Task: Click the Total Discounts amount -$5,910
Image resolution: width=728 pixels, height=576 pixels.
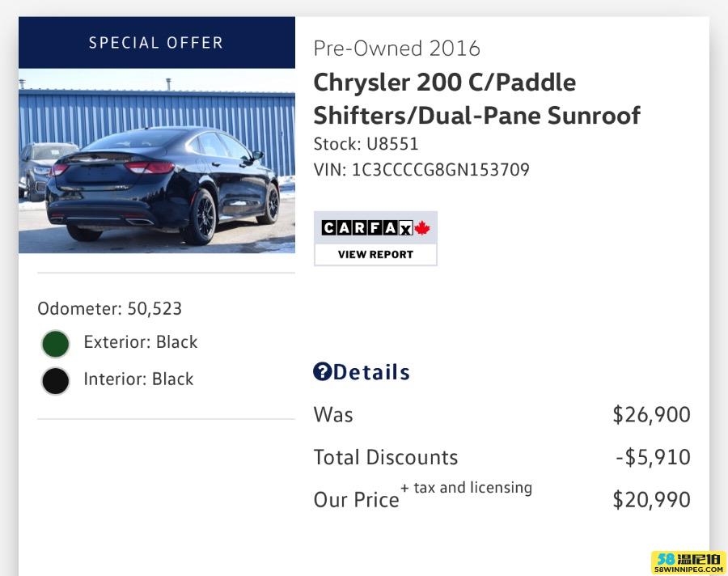Action: (654, 457)
